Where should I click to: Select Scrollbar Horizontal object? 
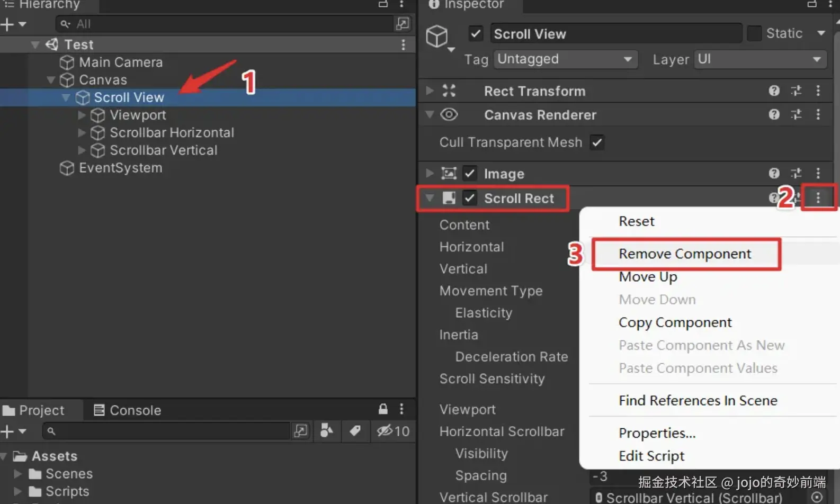click(172, 132)
